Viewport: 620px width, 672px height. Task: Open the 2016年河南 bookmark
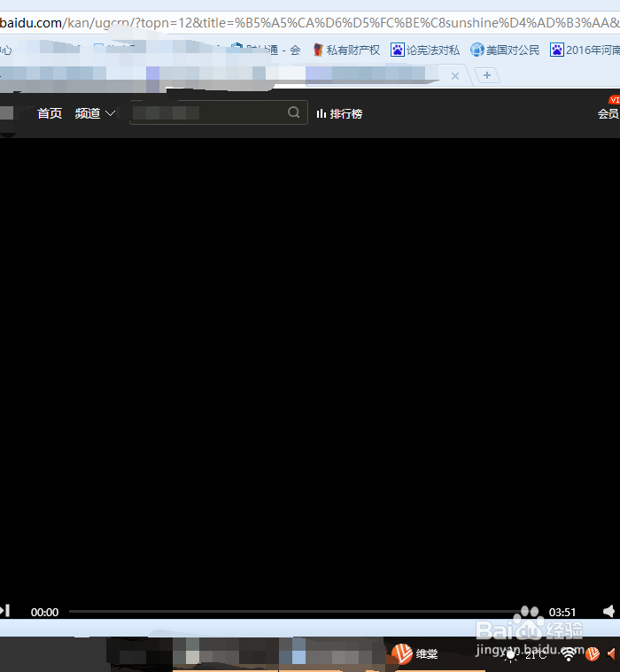[x=585, y=50]
